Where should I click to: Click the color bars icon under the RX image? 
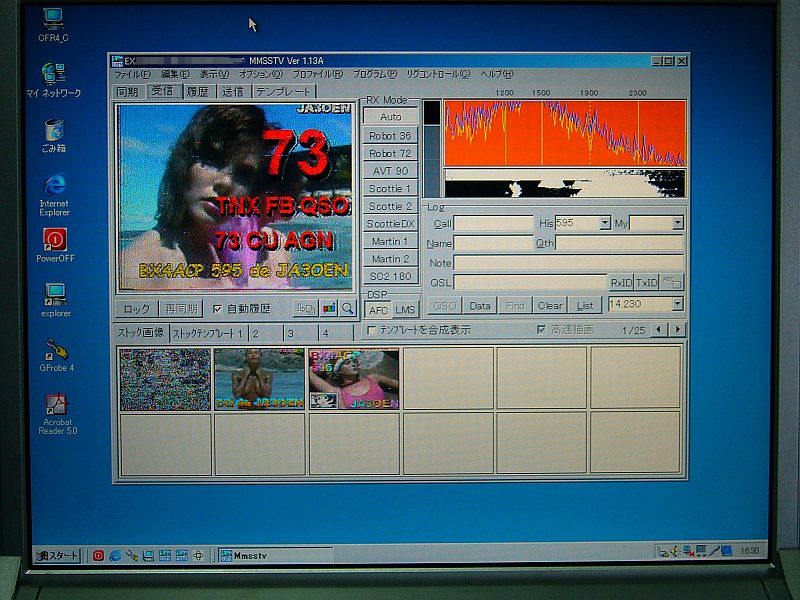(x=327, y=309)
